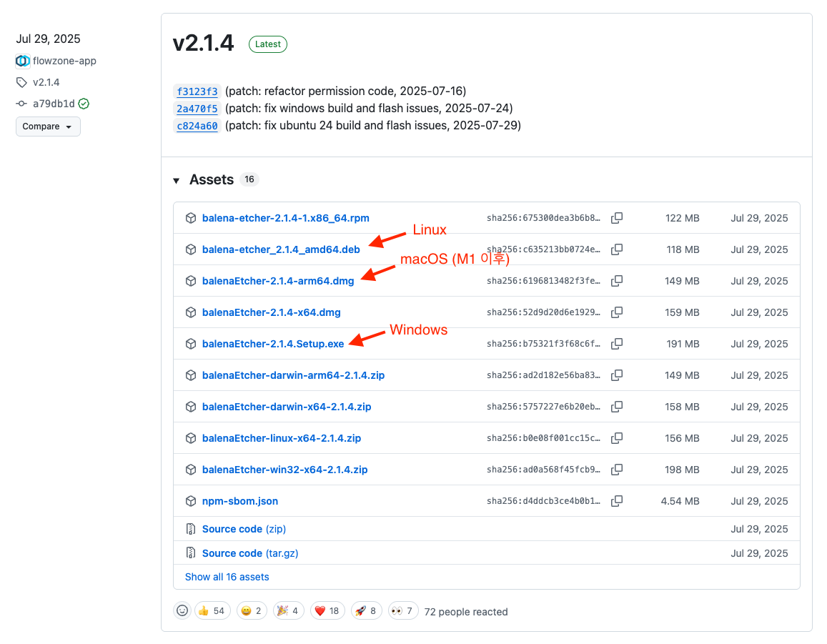This screenshot has height=644, width=827.
Task: Download npm-sbom.json
Action: [x=240, y=501]
